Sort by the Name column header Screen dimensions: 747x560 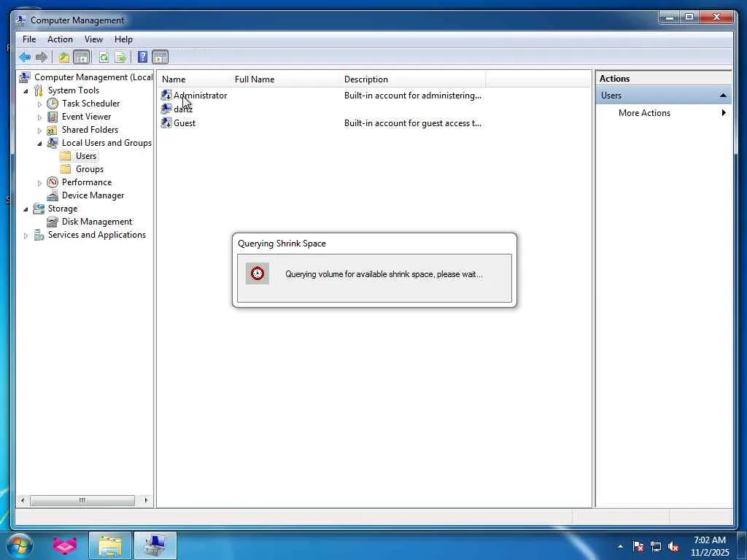(196, 79)
